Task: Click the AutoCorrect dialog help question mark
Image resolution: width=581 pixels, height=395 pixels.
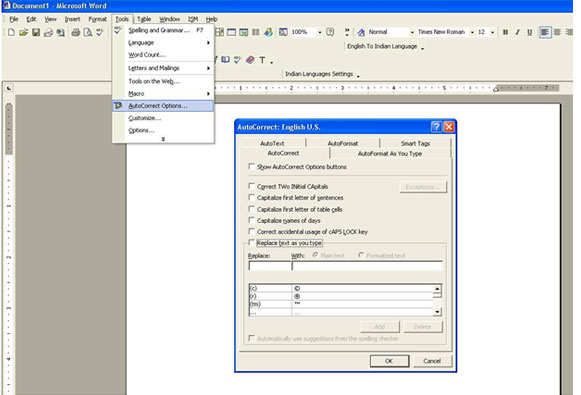Action: 436,127
